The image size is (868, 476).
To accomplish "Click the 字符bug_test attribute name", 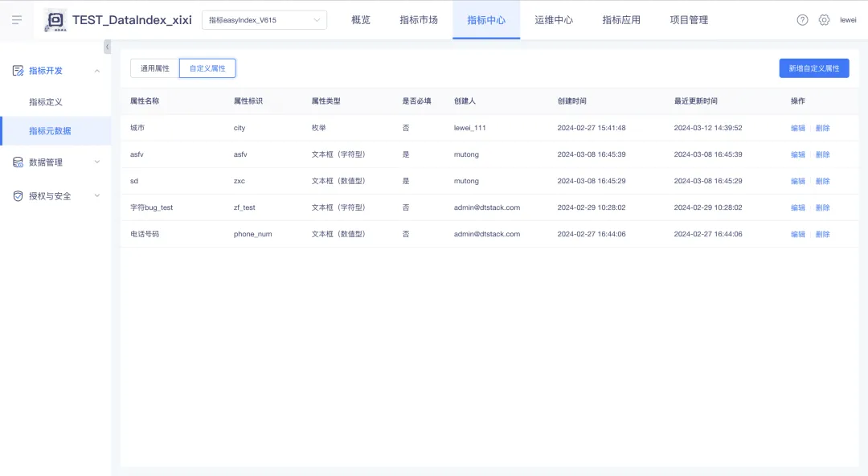I will coord(151,207).
